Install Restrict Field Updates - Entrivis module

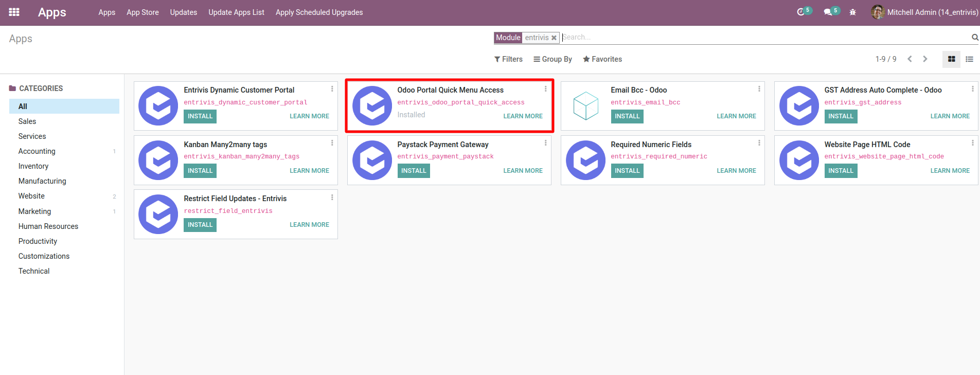coord(200,225)
